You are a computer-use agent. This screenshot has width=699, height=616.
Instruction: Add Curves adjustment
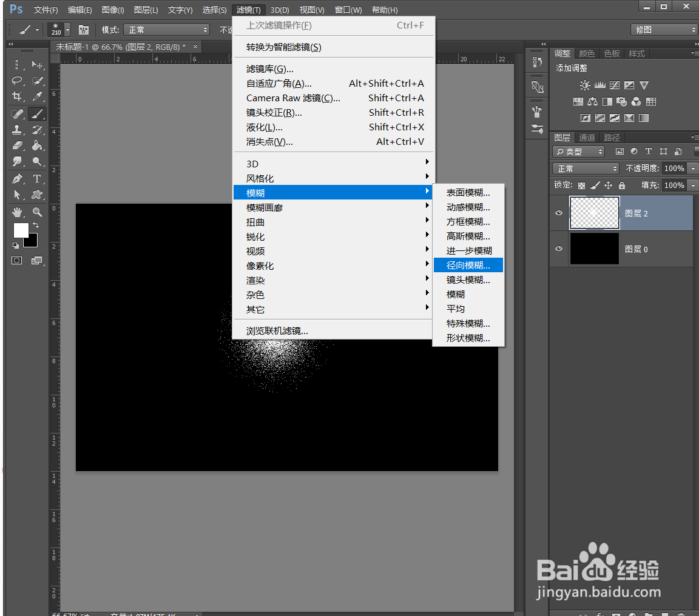(x=615, y=85)
